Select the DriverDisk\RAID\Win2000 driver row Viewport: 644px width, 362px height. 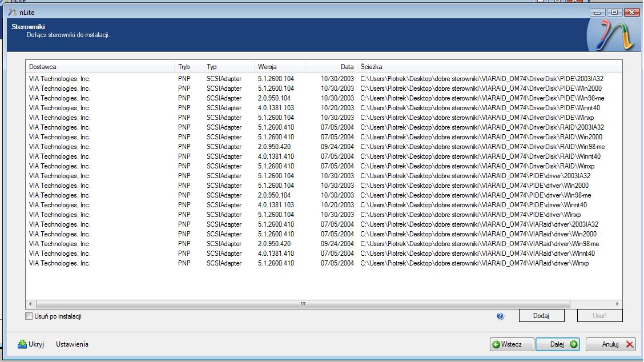tap(324, 137)
